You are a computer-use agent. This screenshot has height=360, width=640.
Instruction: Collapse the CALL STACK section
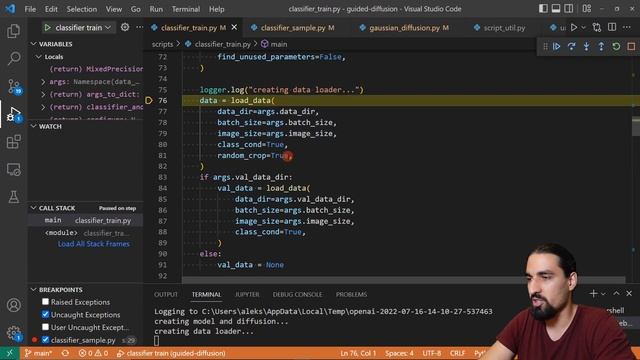click(33, 208)
